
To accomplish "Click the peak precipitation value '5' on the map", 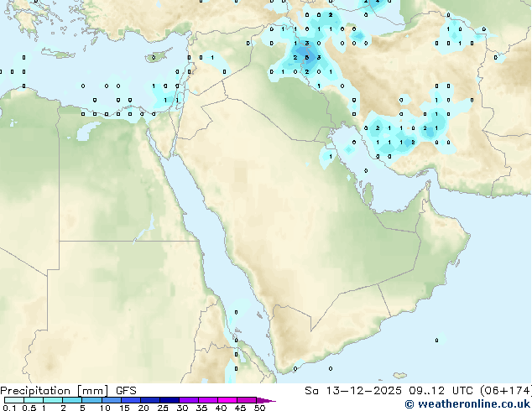I will point(307,58).
